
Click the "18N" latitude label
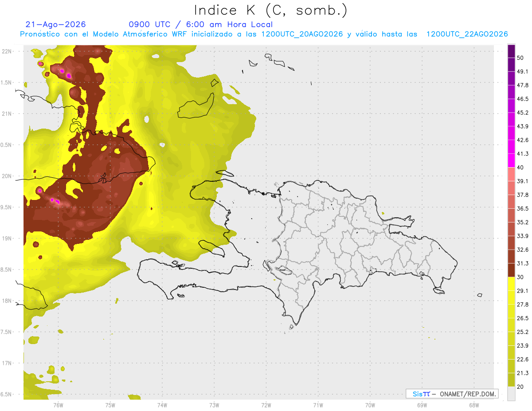(x=6, y=301)
